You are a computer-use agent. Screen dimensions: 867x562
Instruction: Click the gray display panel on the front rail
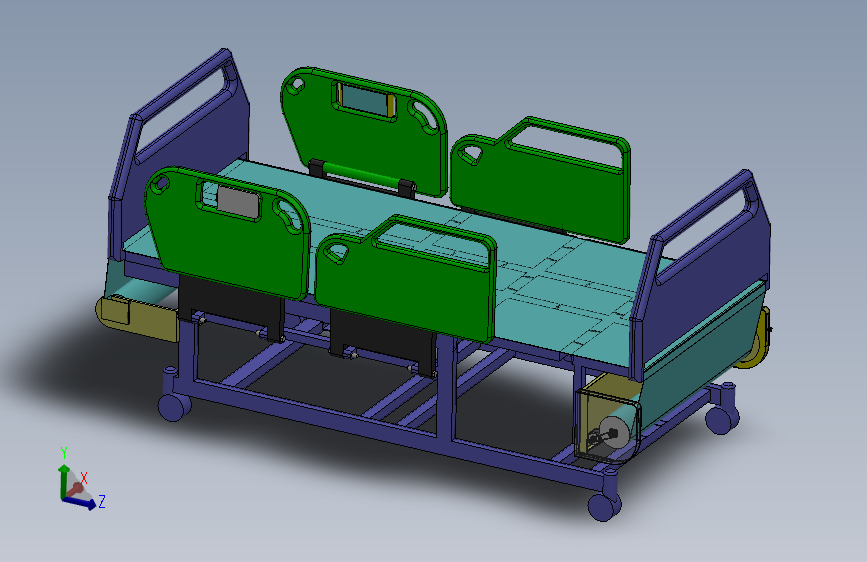238,201
